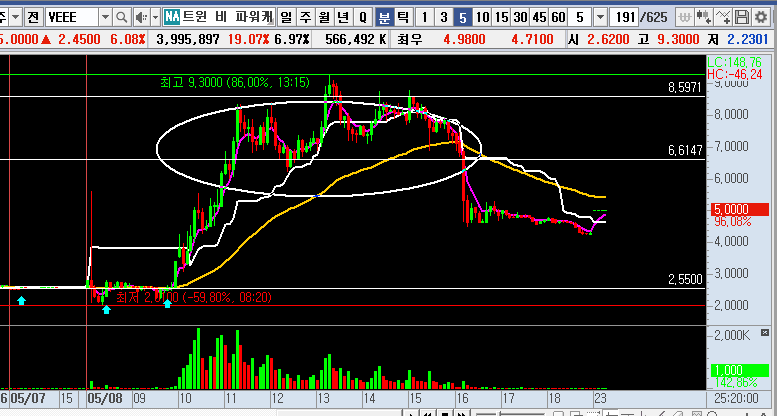Set interval to 1 minute
This screenshot has height=416, width=777.
[x=424, y=18]
